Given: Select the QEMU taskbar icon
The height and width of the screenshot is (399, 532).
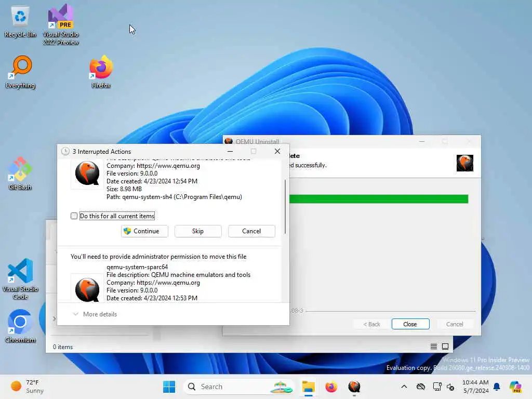Looking at the screenshot, I should 354,387.
